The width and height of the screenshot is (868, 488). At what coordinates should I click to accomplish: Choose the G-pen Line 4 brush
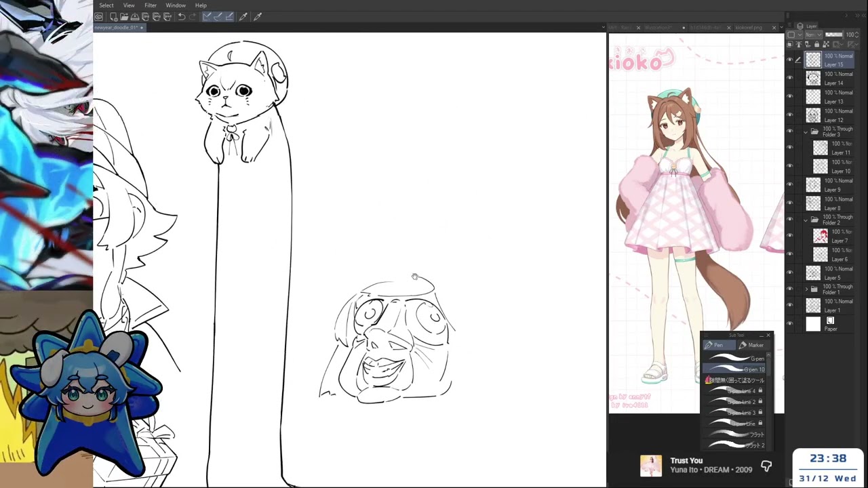tap(734, 391)
